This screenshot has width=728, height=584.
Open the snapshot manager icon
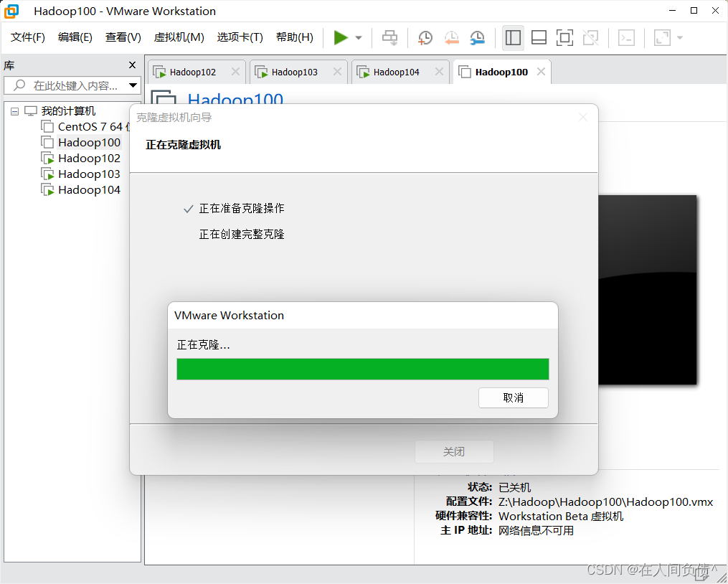click(477, 37)
